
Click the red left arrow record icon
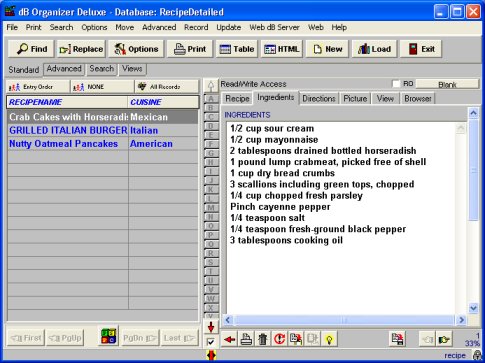click(229, 339)
